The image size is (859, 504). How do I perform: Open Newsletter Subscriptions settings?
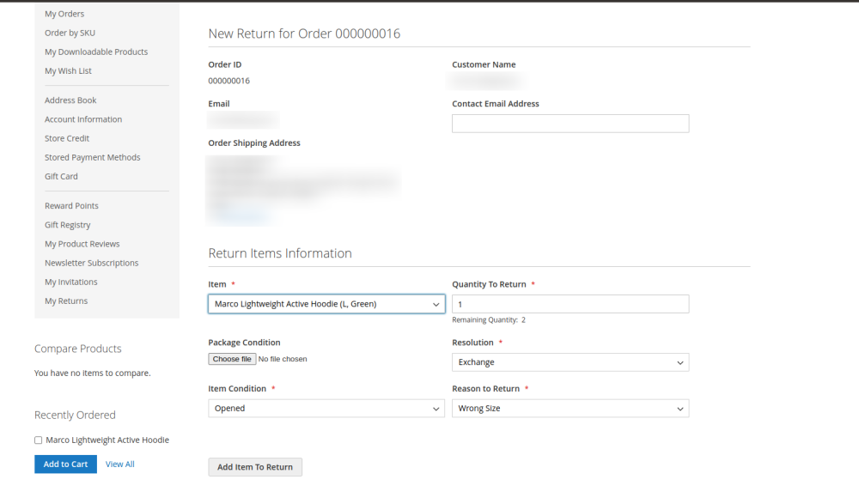coord(91,263)
